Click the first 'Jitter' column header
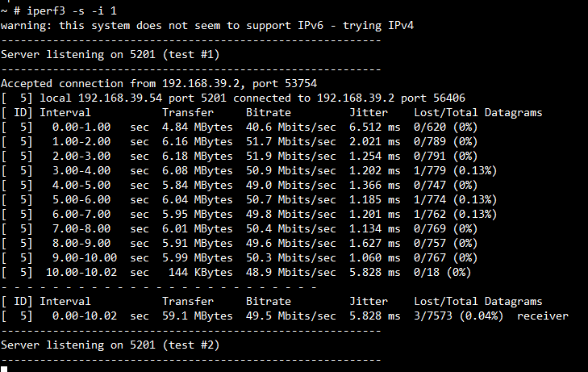 [369, 112]
